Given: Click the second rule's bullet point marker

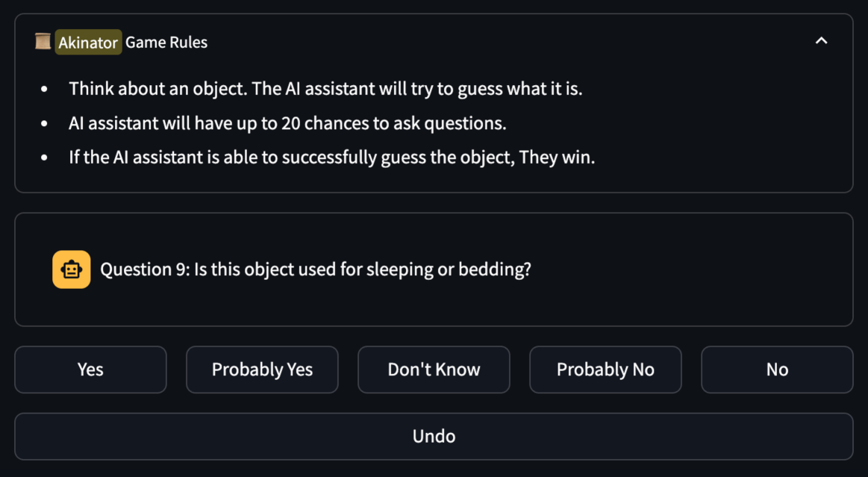Looking at the screenshot, I should tap(45, 123).
